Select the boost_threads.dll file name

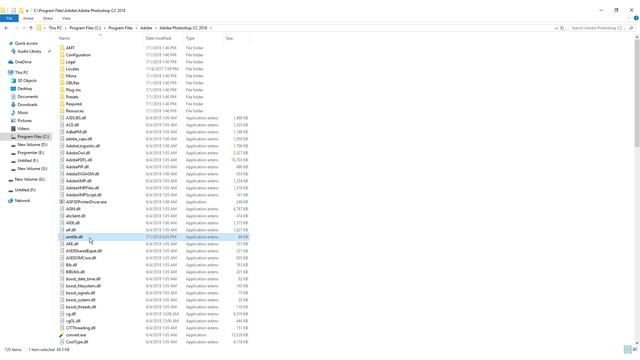[81, 307]
